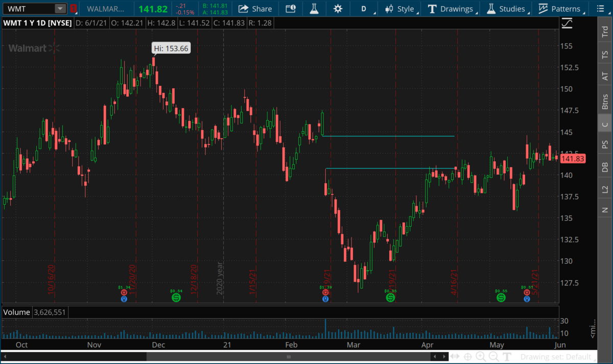Open chart settings gear icon
Screen dimensions: 613x364
tap(338, 9)
